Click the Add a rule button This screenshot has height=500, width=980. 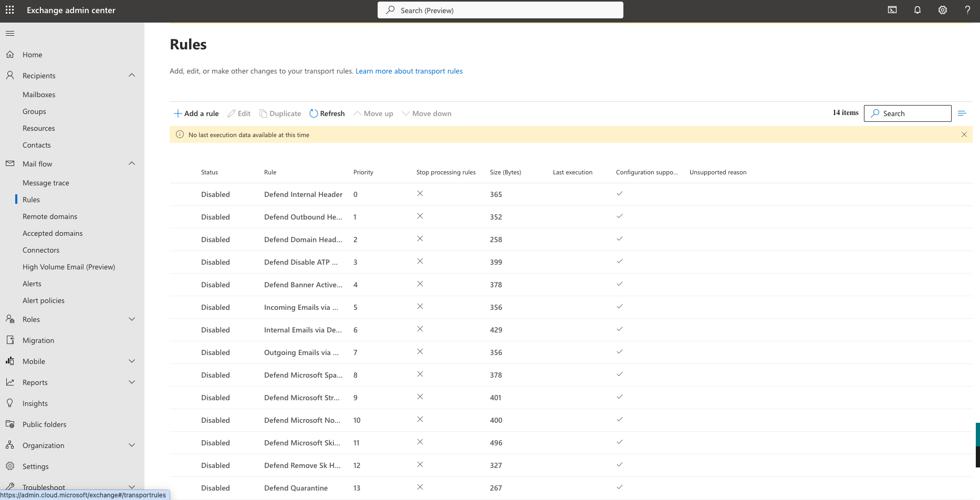[196, 113]
